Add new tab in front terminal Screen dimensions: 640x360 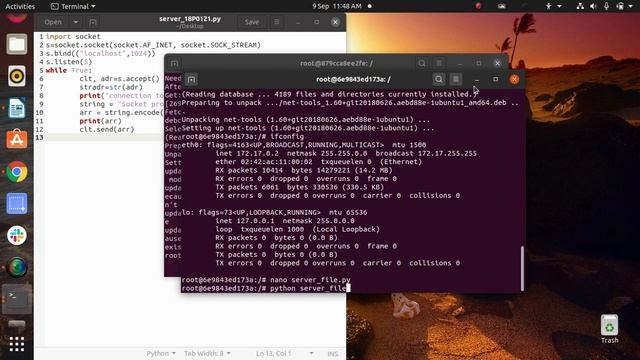click(191, 79)
